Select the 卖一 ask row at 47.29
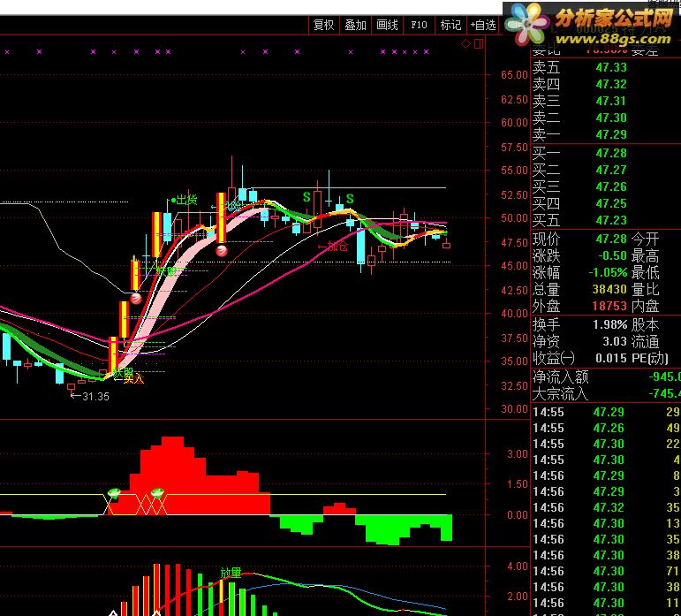The width and height of the screenshot is (681, 616). 606,134
